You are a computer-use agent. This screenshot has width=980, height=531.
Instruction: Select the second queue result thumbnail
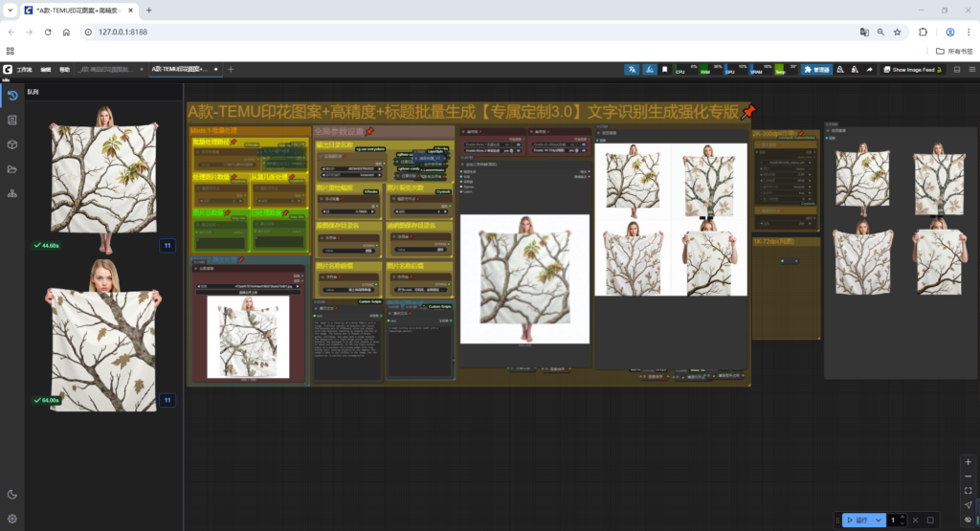[102, 335]
